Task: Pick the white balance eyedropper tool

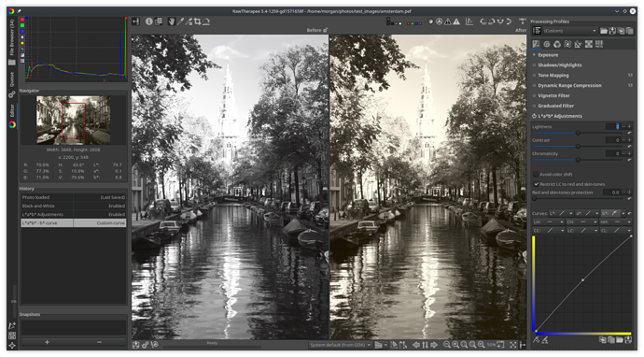Action: pos(180,21)
